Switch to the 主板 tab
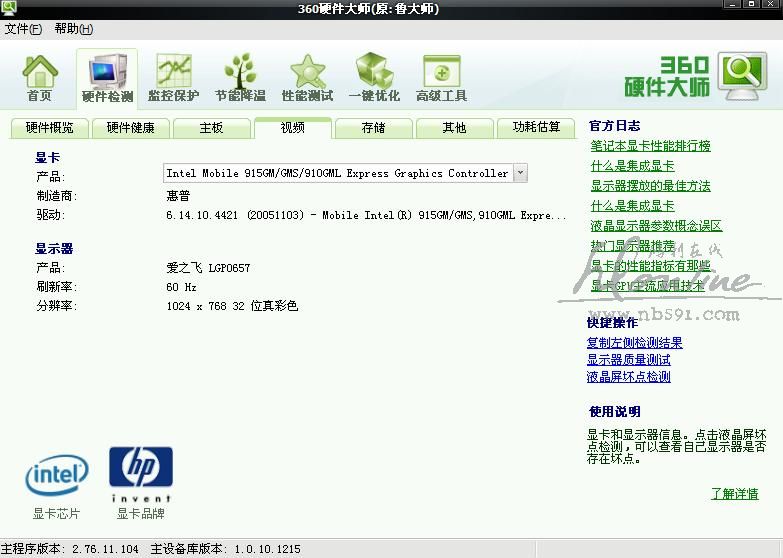The height and width of the screenshot is (558, 783). pos(211,128)
